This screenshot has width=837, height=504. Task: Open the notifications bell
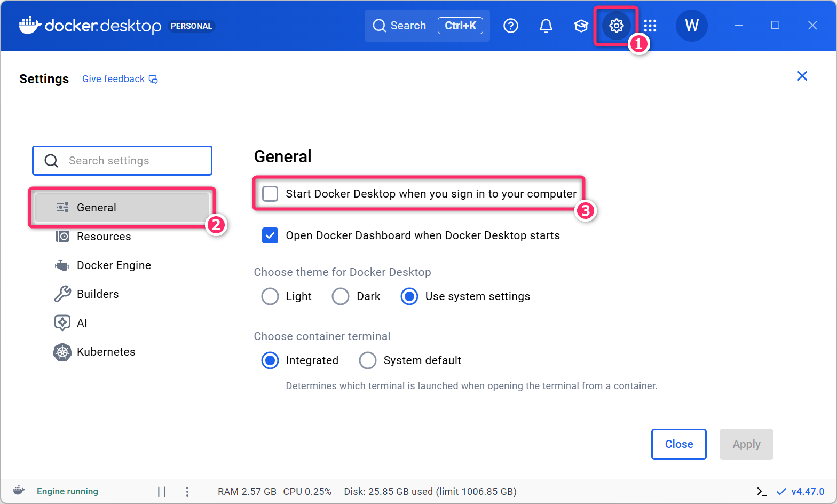coord(546,26)
